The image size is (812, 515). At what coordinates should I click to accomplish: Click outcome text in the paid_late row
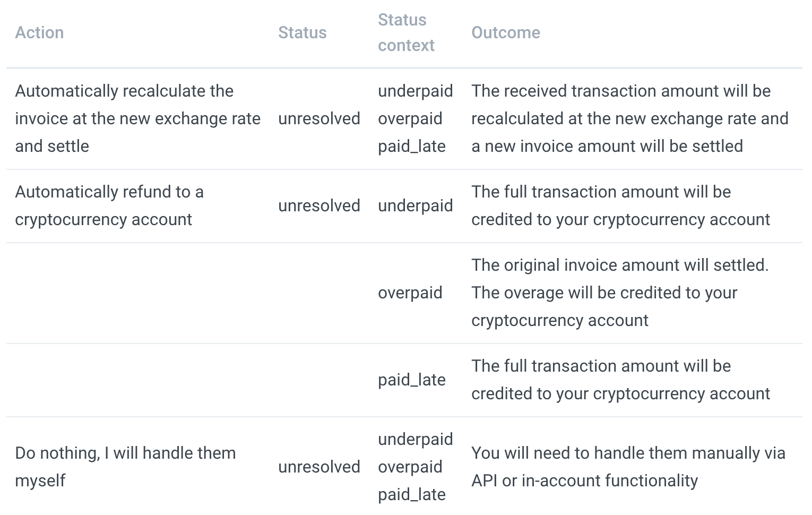coord(620,380)
